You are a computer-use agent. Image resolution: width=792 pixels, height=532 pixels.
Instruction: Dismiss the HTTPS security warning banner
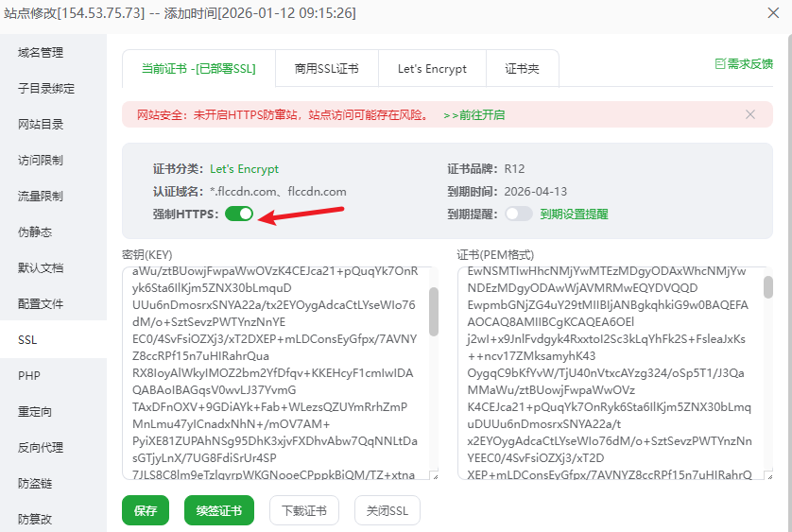pos(750,114)
